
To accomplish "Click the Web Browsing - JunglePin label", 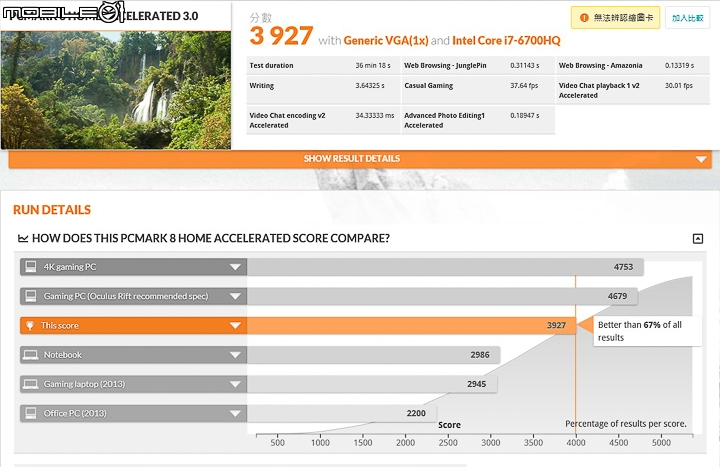I will click(x=445, y=66).
